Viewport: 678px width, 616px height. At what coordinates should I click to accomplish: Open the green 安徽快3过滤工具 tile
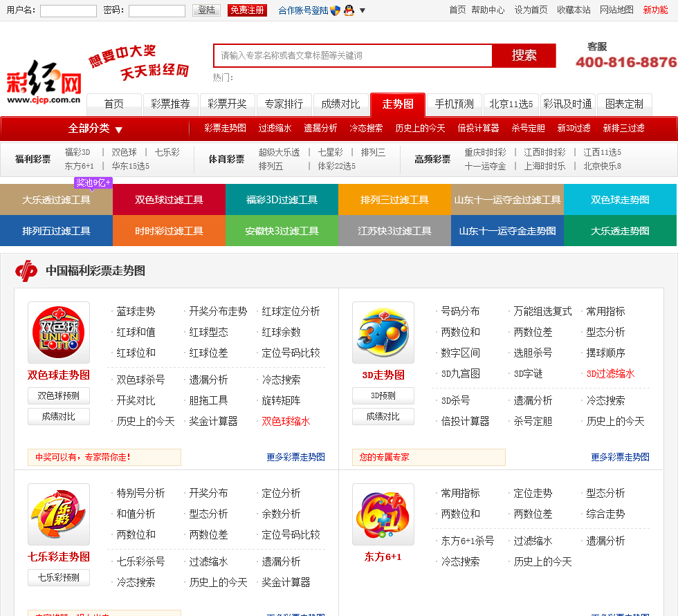282,231
